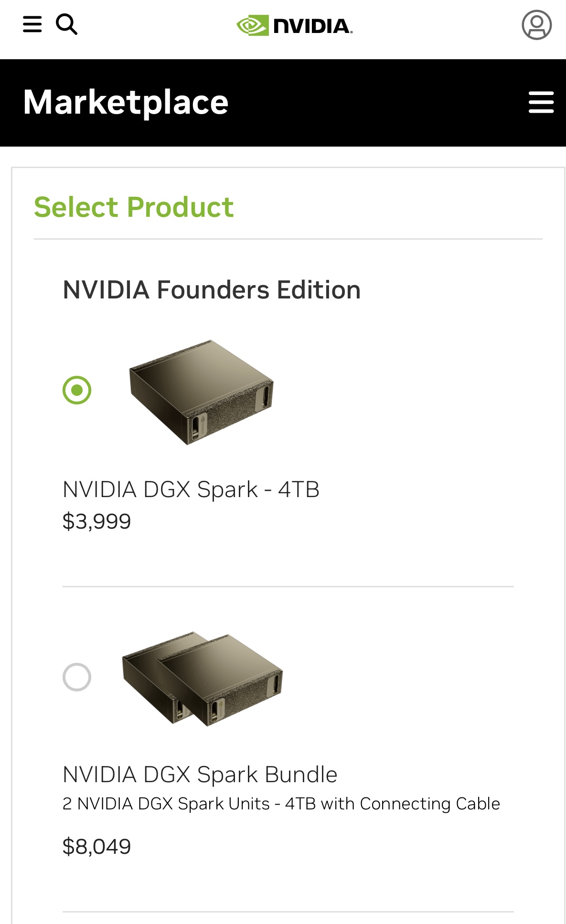Click the single DGX Spark product image
The width and height of the screenshot is (566, 924).
[x=201, y=392]
